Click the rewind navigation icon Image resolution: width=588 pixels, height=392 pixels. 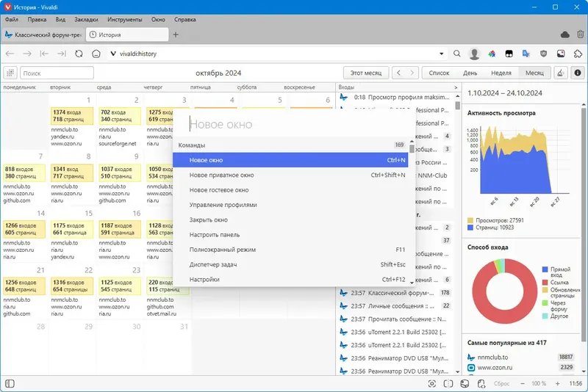tap(44, 54)
